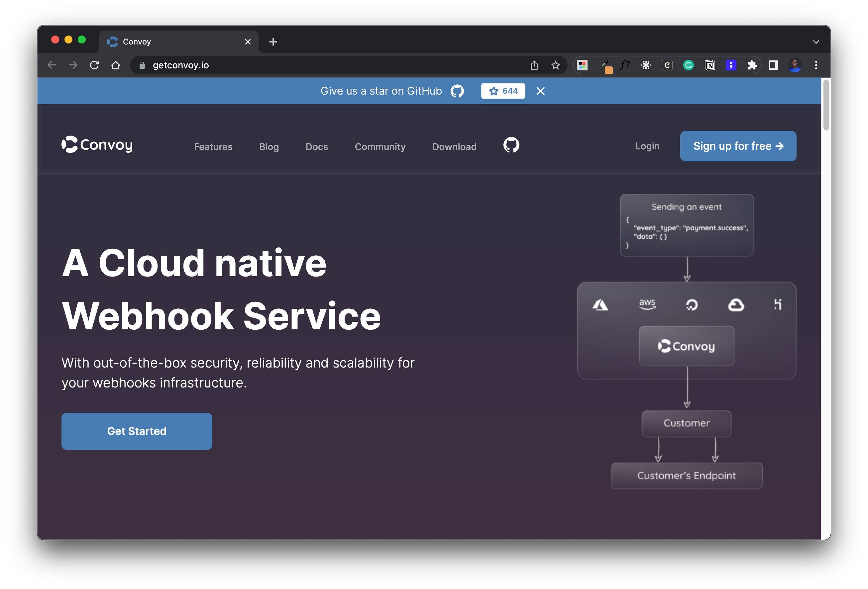Open Chrome three-dot menu
The image size is (868, 589).
point(816,65)
